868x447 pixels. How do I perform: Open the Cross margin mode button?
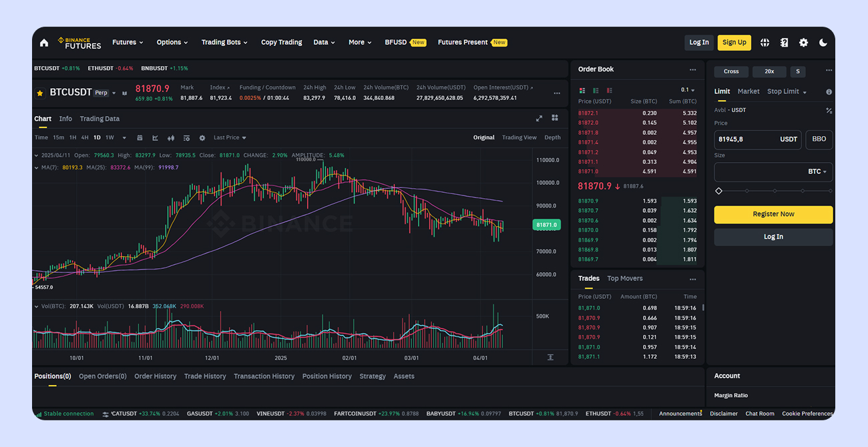[x=731, y=71]
